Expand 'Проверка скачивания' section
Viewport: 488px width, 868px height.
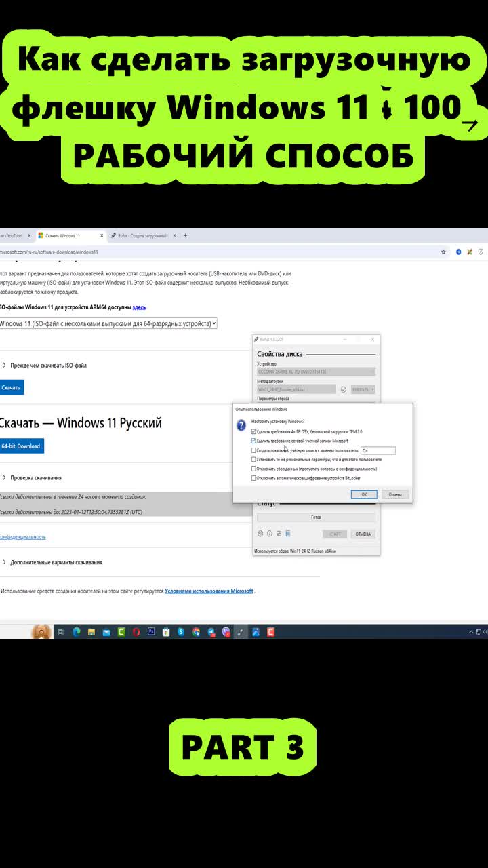33,478
